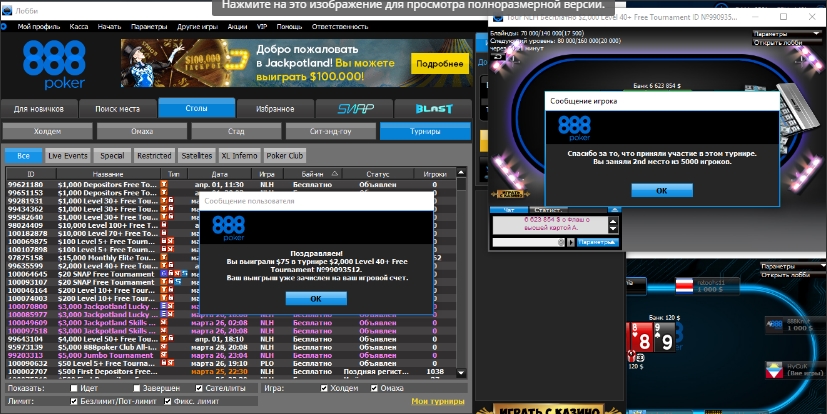Open the Статист. tab in chat panel
Image resolution: width=827 pixels, height=414 pixels.
point(547,210)
